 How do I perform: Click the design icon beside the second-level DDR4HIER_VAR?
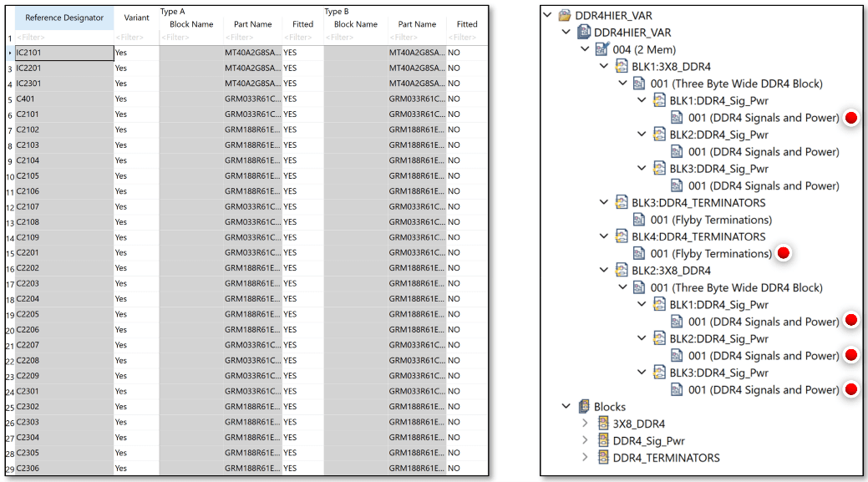tap(583, 32)
